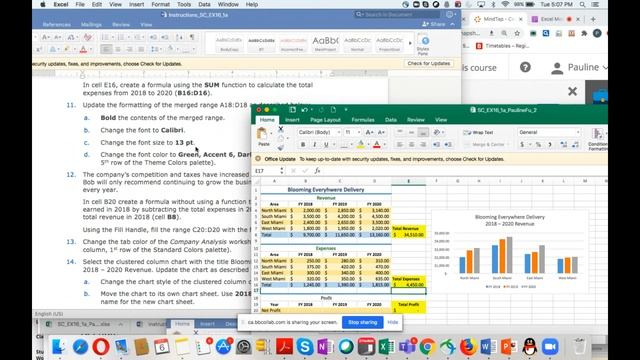Decrease font size in Excel ribbon

point(381,132)
